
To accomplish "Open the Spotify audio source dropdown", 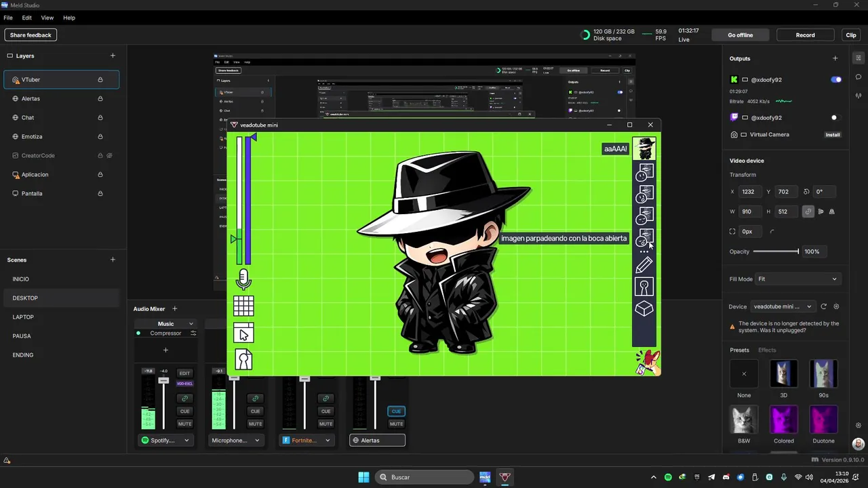I will point(165,441).
